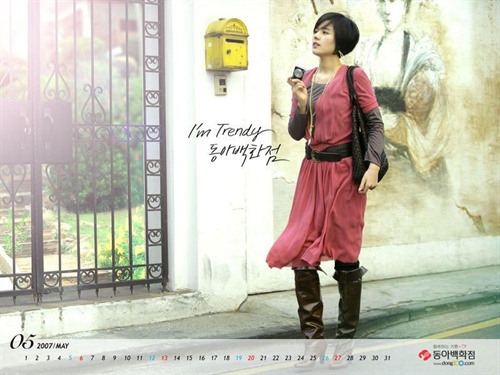500x375 pixels.
Task: Select calendar date 9
Action: 114,358
